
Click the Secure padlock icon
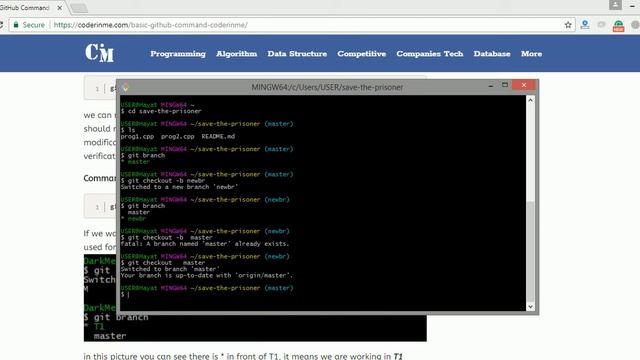click(16, 25)
